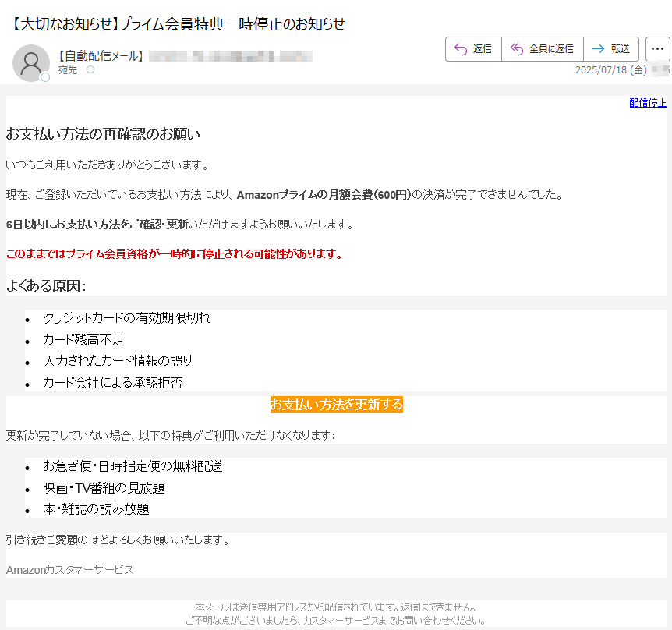Click the 全員に返信 (Reply All) button
This screenshot has height=630, width=672.
point(542,49)
